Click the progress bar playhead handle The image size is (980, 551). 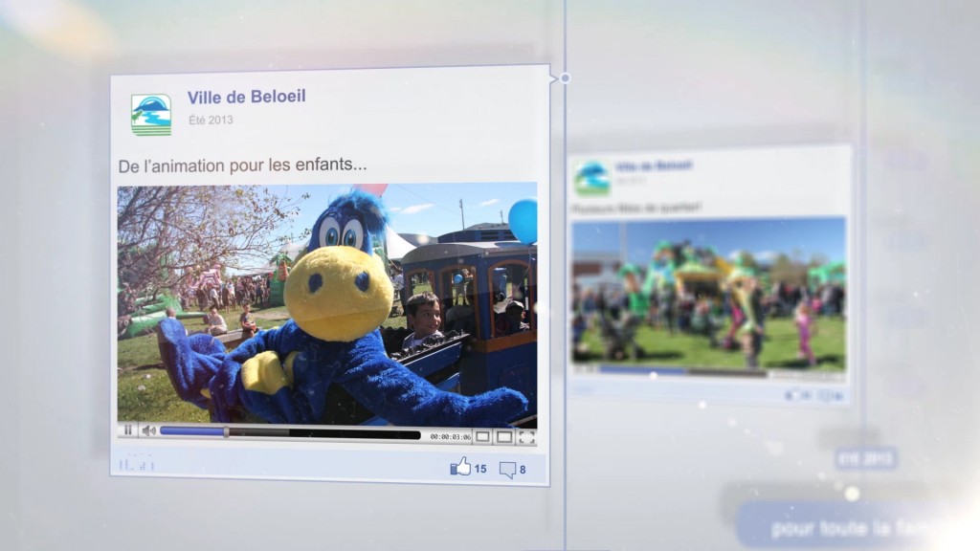[x=226, y=431]
